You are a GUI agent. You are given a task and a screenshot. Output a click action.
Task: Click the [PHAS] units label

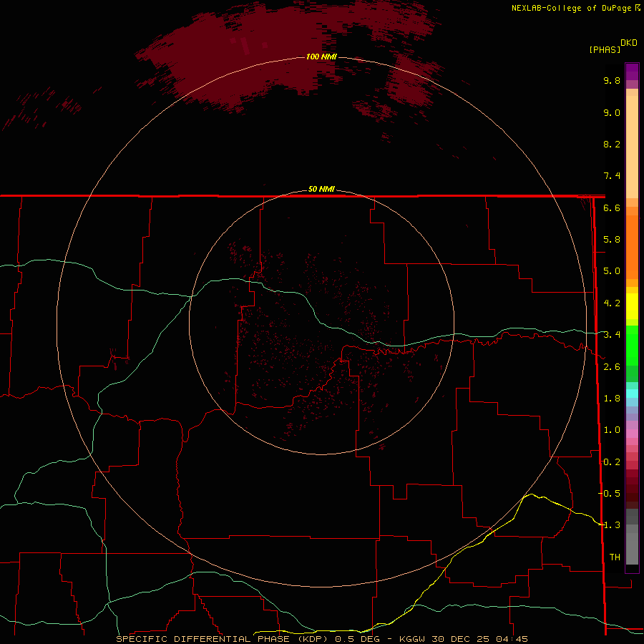(x=605, y=49)
